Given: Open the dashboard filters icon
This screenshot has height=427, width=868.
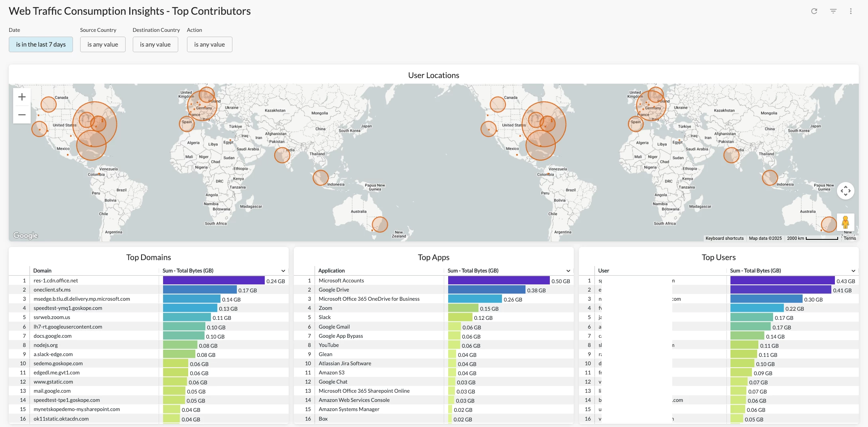Looking at the screenshot, I should click(x=833, y=11).
